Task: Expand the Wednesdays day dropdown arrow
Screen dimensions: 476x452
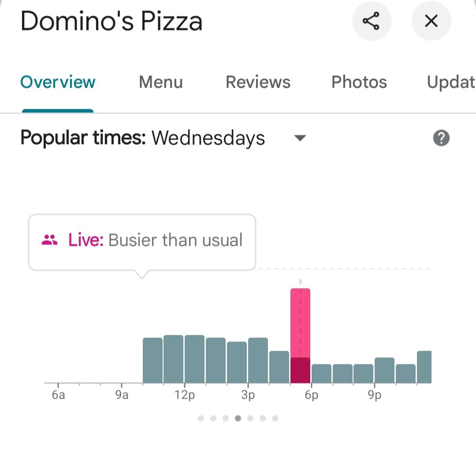Action: tap(300, 138)
